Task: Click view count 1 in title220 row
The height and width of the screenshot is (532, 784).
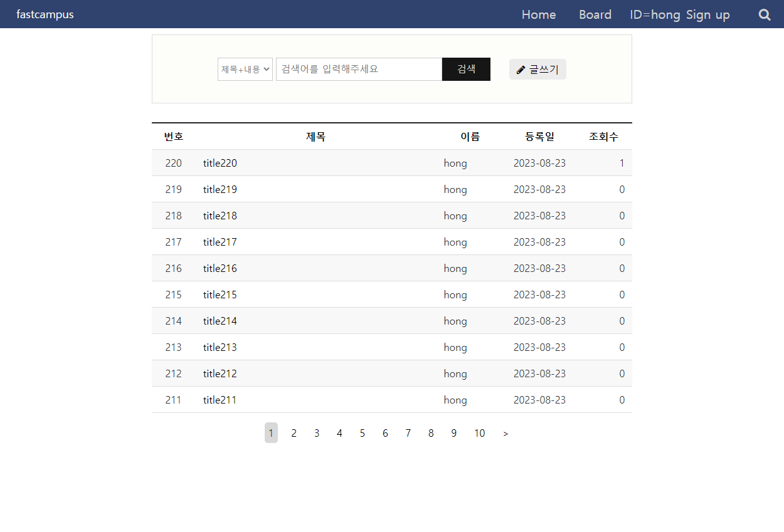Action: pos(622,163)
